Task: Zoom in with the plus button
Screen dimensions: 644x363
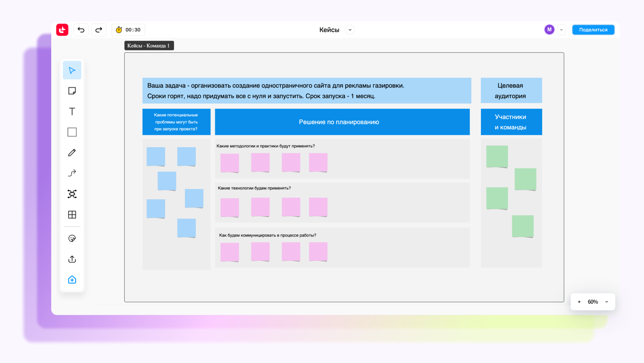Action: tap(579, 302)
